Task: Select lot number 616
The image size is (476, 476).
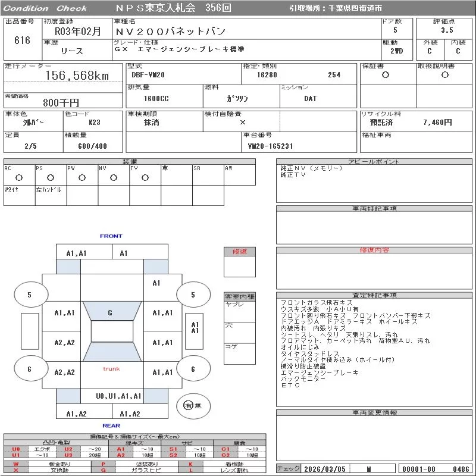Action: tap(22, 40)
